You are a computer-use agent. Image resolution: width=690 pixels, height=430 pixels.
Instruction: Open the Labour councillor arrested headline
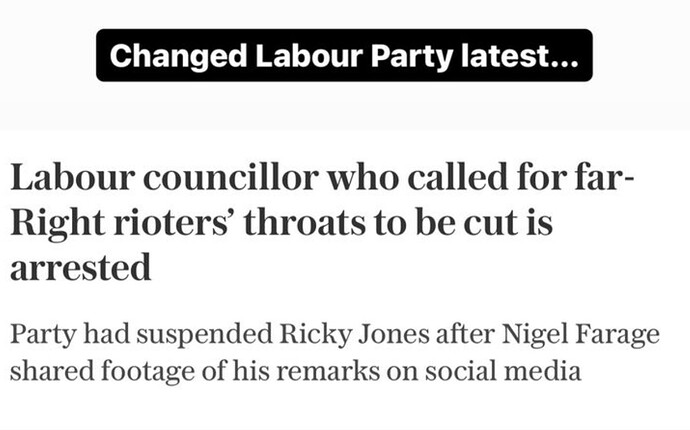click(x=322, y=222)
